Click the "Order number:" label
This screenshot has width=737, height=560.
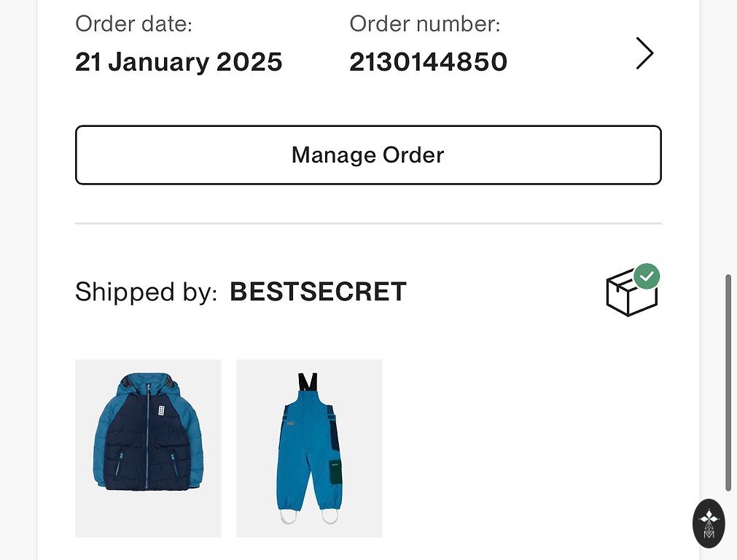[x=425, y=24]
